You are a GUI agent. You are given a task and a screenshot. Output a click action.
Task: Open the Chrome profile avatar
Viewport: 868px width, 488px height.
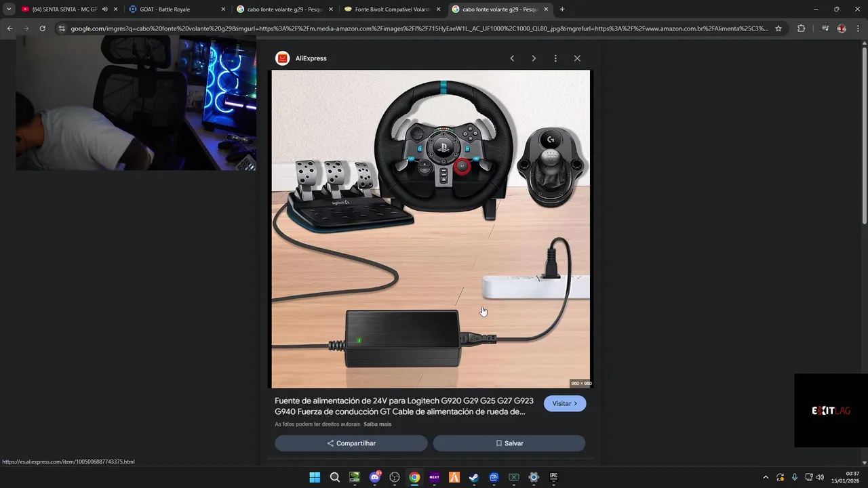pos(842,28)
